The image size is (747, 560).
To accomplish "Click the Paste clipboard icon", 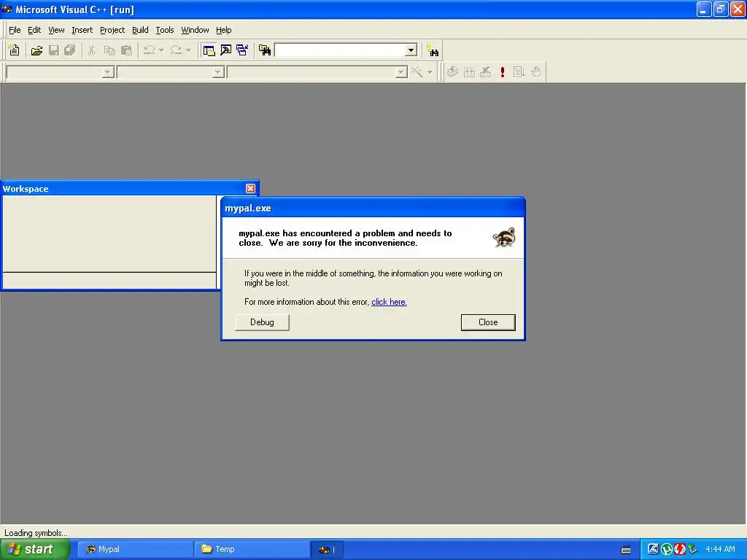I will click(126, 50).
